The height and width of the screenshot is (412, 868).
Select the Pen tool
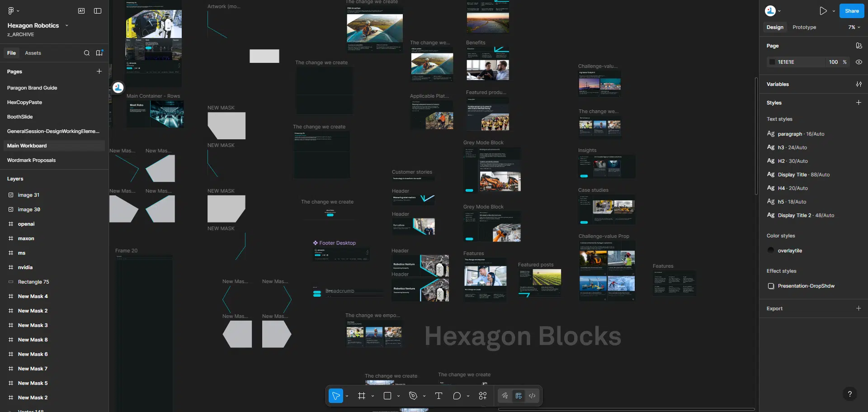[413, 396]
